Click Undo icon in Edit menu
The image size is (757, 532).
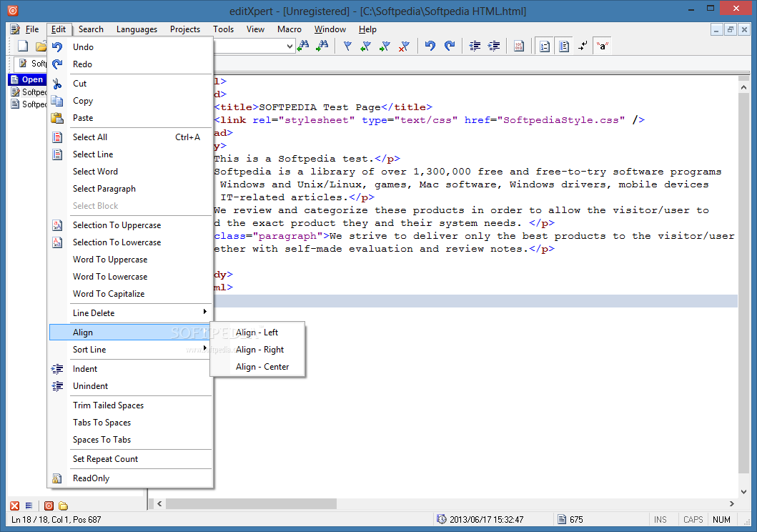coord(57,46)
